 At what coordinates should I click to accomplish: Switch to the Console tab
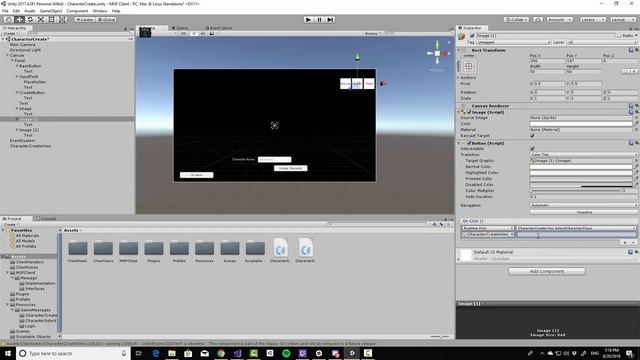coord(46,219)
